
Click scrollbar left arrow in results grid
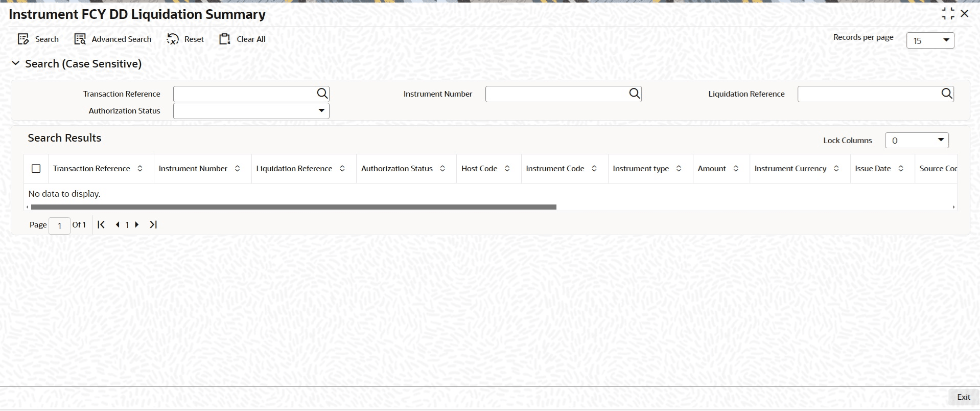point(27,207)
